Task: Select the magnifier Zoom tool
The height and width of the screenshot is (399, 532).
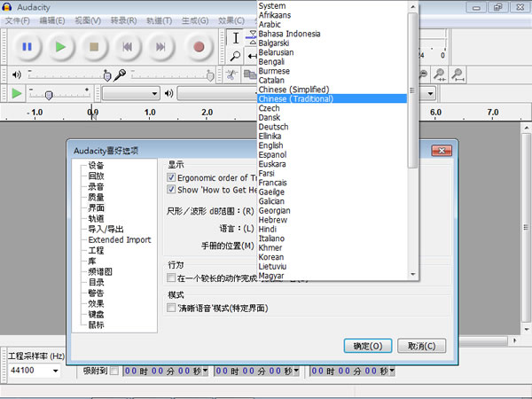Action: (x=235, y=56)
